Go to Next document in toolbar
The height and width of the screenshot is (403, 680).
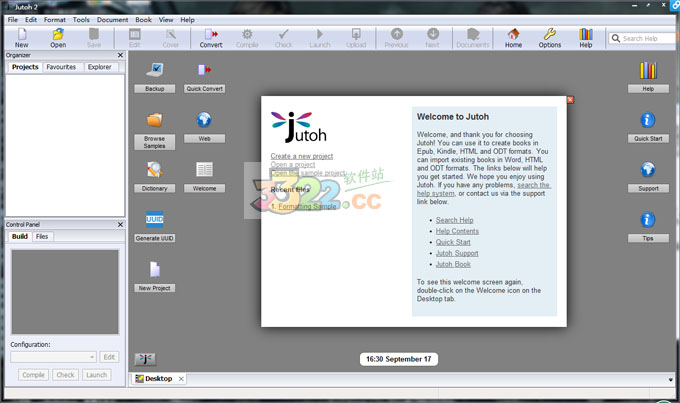(x=432, y=38)
